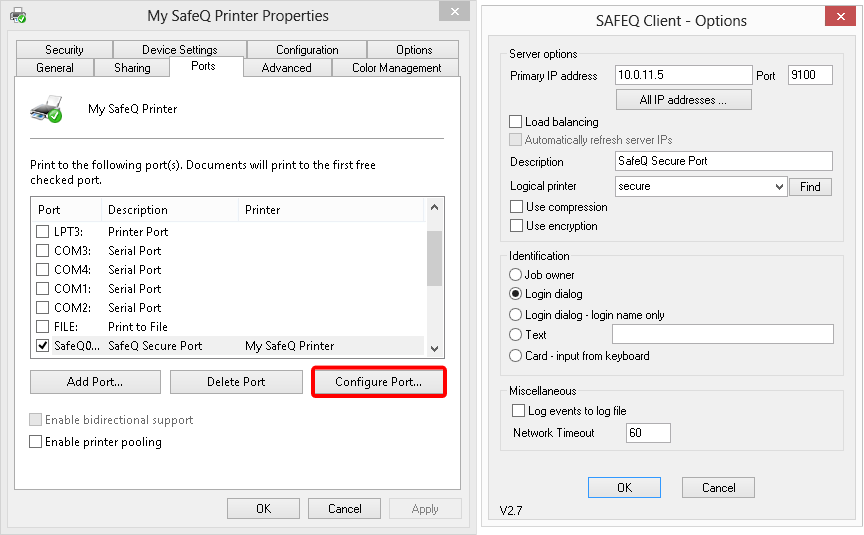Viewport: 864px width, 535px height.
Task: Click the Primary IP address field
Action: [x=684, y=76]
